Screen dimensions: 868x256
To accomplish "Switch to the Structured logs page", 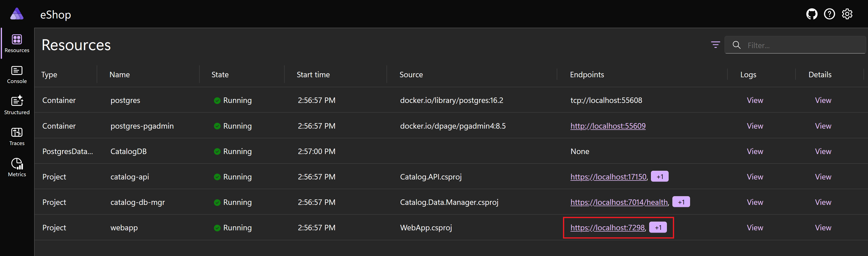I will point(17,105).
